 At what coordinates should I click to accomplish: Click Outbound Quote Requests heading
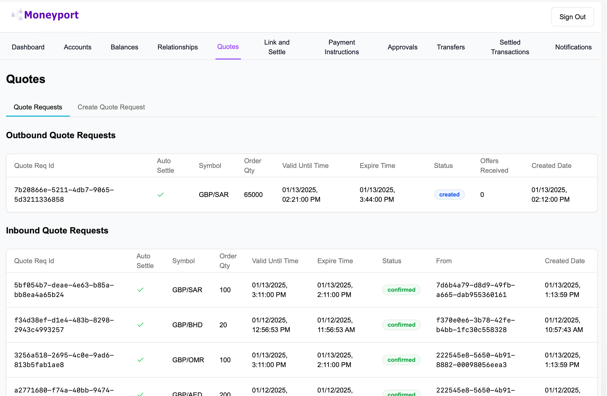61,135
